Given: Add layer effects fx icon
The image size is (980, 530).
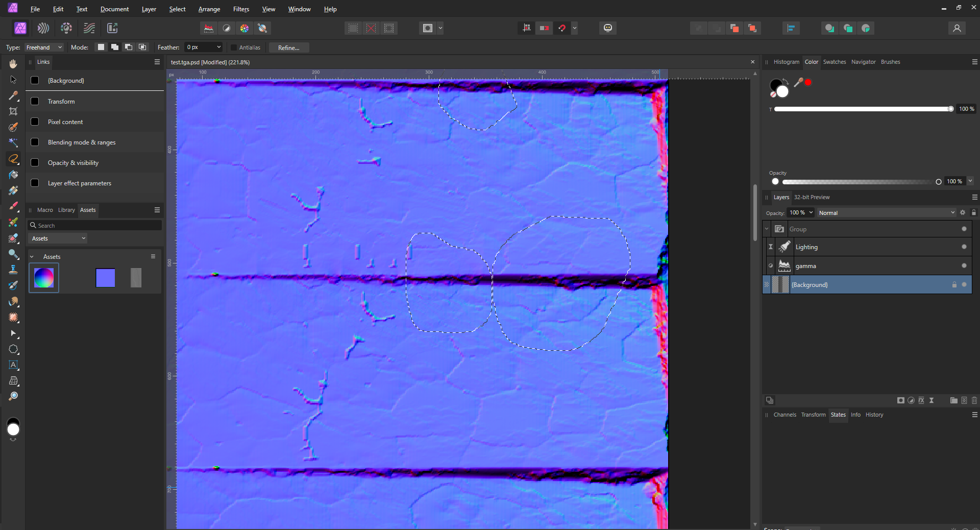Looking at the screenshot, I should pos(921,400).
